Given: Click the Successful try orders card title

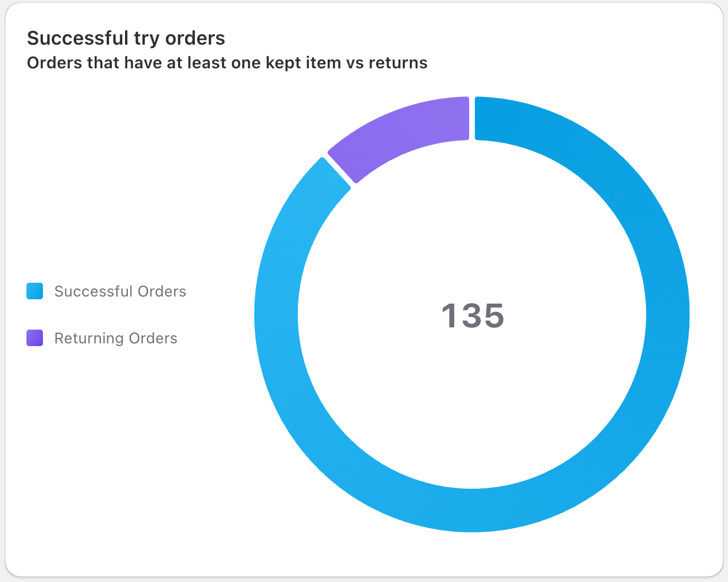Looking at the screenshot, I should pos(126,38).
